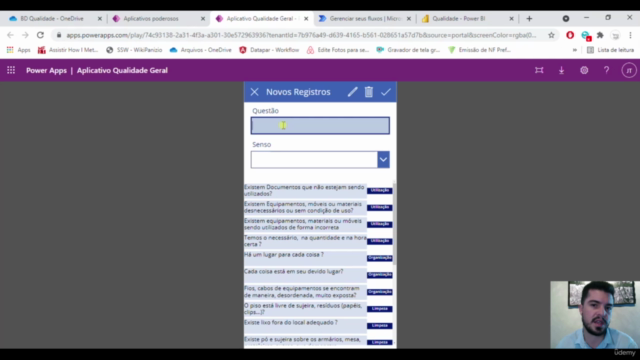Viewport: 640px width, 360px height.
Task: Open the Chrome extensions puzzle icon
Action: click(x=600, y=35)
